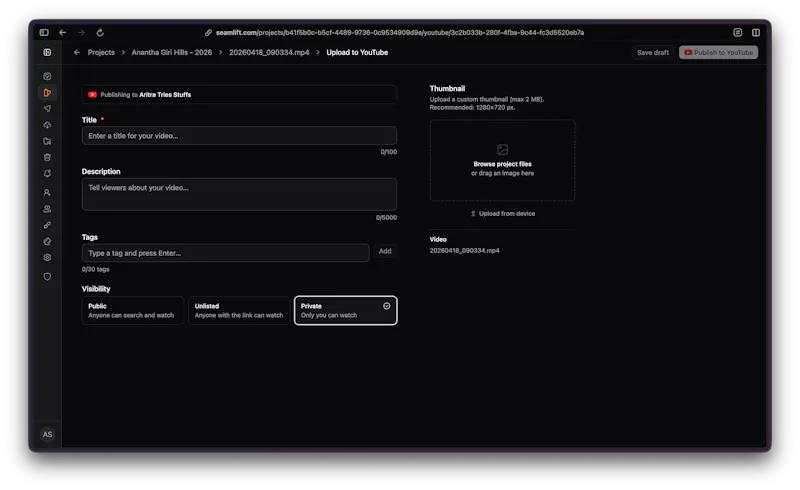Click the browser address bar URL

(x=399, y=33)
